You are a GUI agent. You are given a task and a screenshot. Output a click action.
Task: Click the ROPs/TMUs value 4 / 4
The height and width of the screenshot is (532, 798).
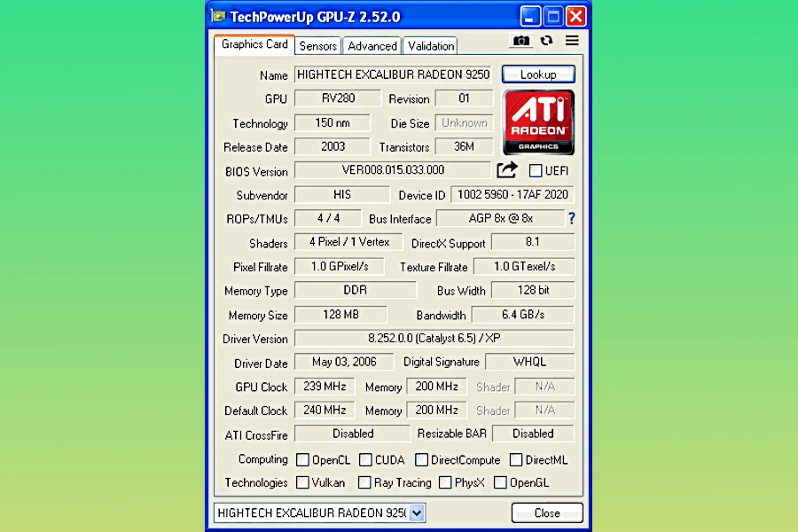[x=328, y=218]
